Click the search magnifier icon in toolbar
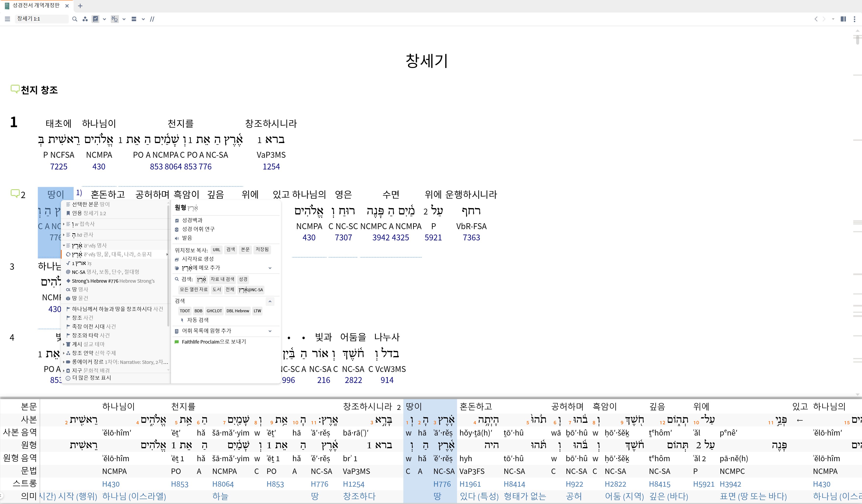Screen dimensions: 862x504 [x=75, y=19]
